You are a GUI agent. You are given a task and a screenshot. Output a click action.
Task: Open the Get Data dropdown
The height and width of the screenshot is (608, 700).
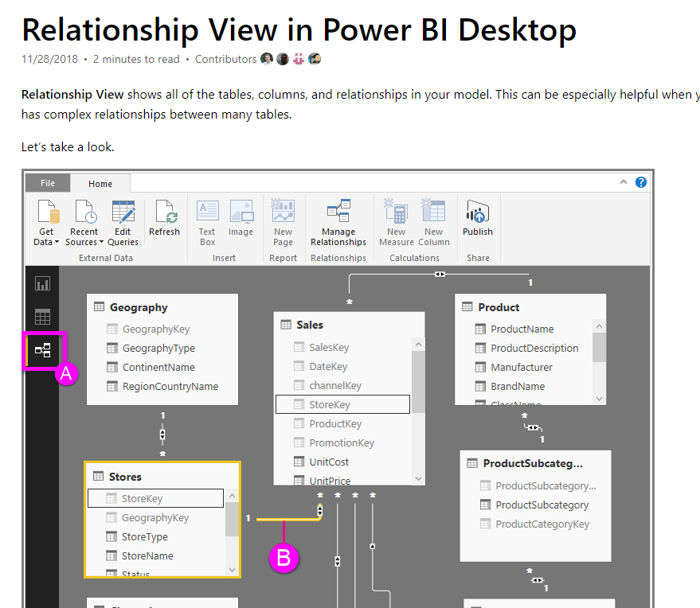tap(46, 223)
